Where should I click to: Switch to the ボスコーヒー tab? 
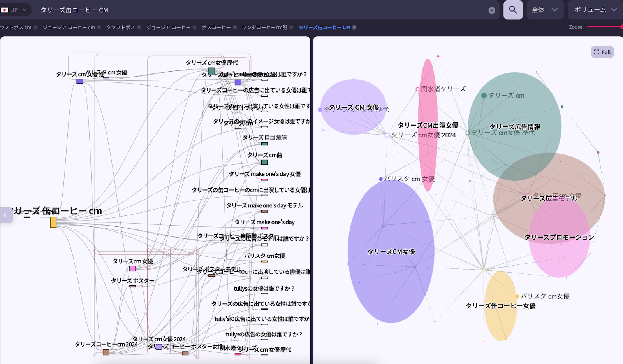click(x=216, y=27)
